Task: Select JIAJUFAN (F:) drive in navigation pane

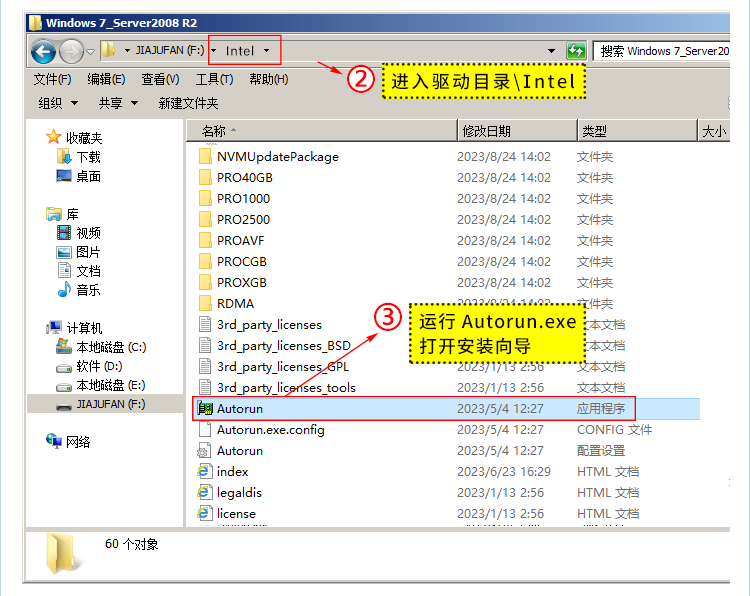Action: [111, 404]
